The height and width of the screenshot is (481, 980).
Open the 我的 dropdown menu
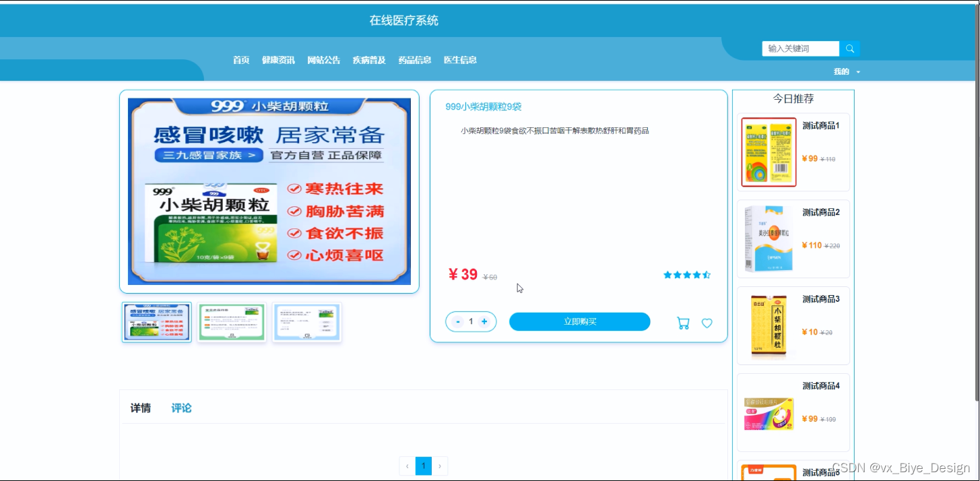pyautogui.click(x=847, y=71)
